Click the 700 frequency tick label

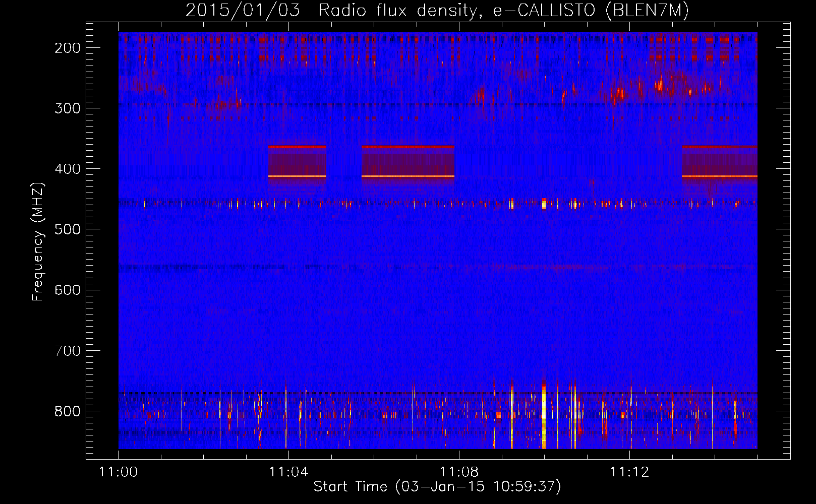pyautogui.click(x=68, y=351)
